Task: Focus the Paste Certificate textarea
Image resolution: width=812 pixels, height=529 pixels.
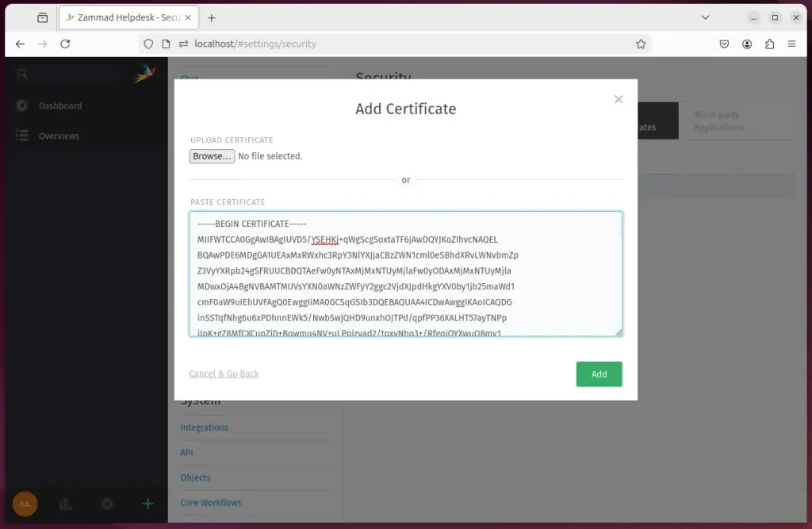Action: [406, 274]
